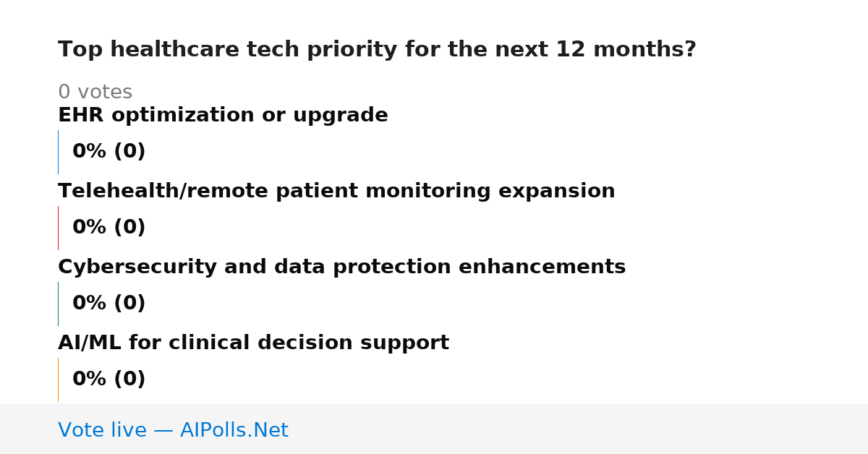
Task: Click the orange bar for AI/ML option
Action: [58, 380]
